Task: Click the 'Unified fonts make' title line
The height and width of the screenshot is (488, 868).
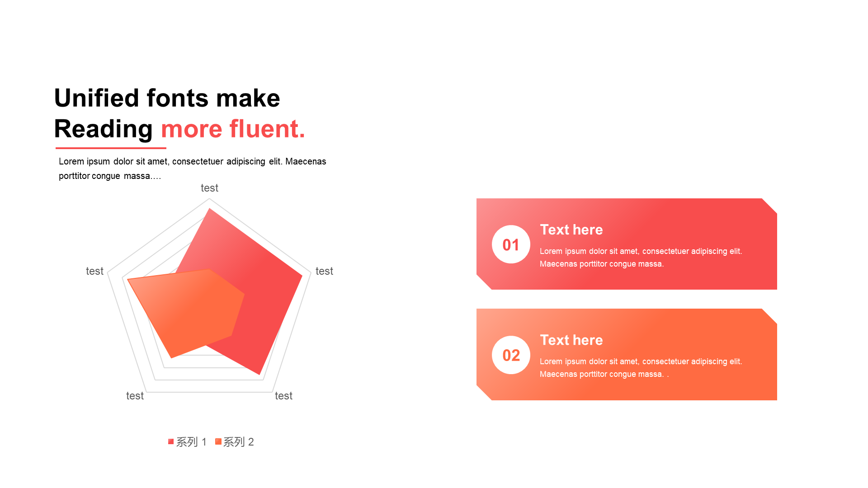Action: [167, 98]
